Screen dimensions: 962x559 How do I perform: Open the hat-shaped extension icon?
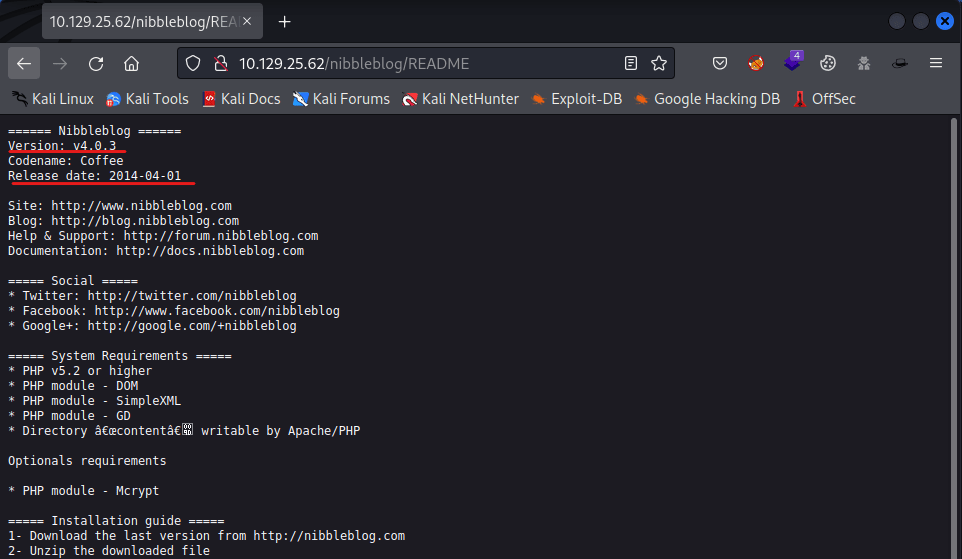[x=900, y=63]
